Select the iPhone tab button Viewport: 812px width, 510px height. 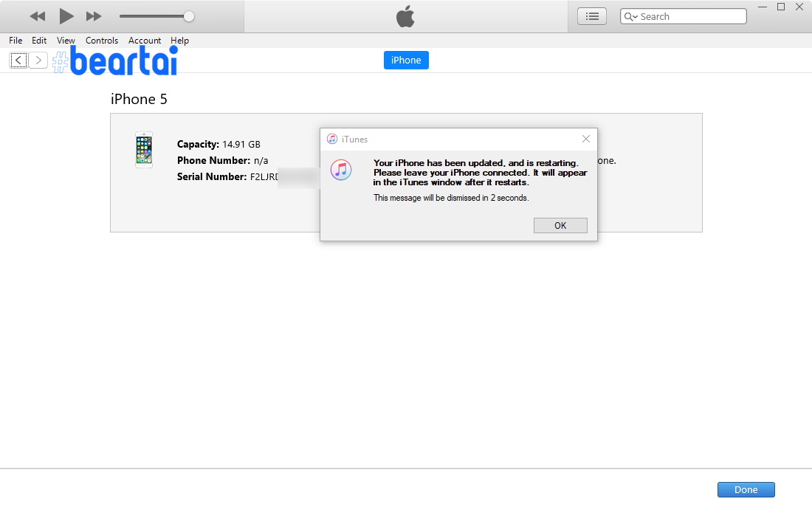coord(406,60)
